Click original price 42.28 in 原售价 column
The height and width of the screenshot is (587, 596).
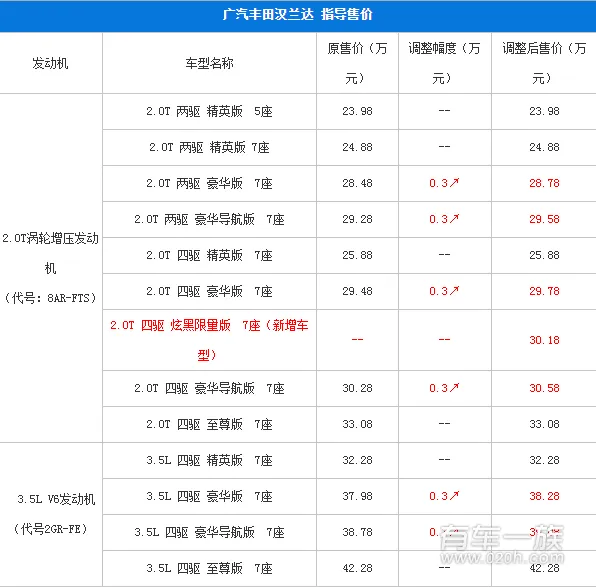[x=357, y=568]
